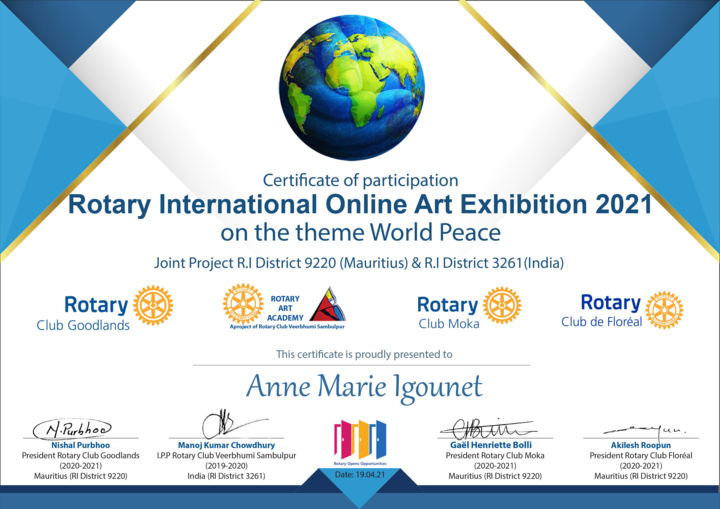Viewport: 720px width, 509px height.
Task: Click the '(2019-2020)' term text
Action: coord(226,466)
